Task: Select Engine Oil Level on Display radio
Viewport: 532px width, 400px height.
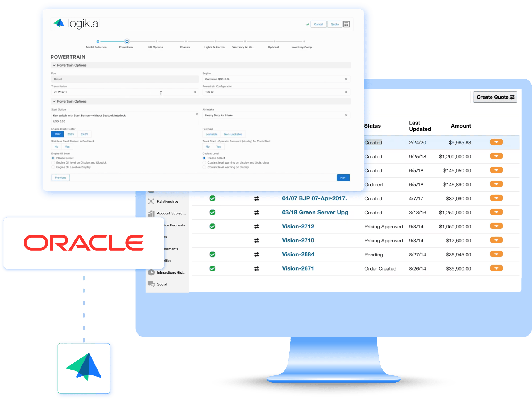Action: click(53, 167)
